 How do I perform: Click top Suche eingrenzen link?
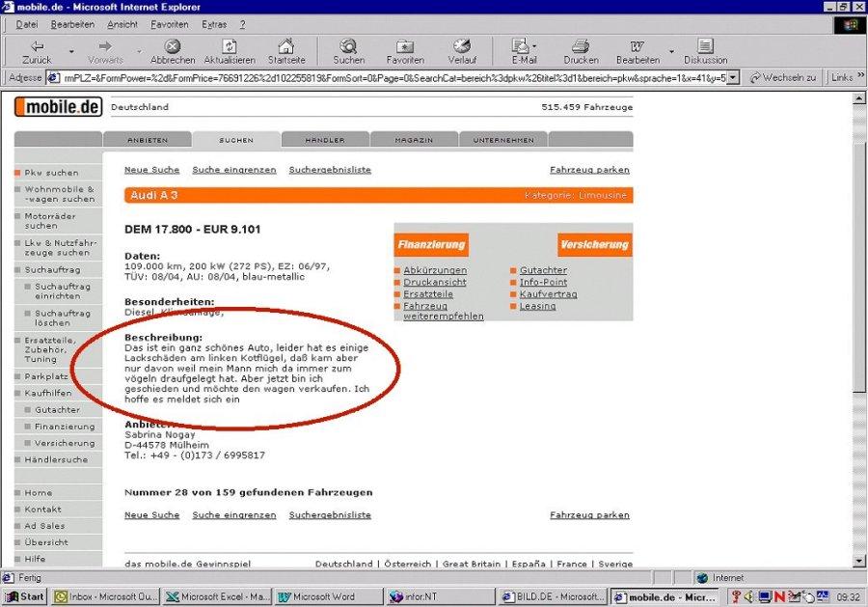point(234,170)
